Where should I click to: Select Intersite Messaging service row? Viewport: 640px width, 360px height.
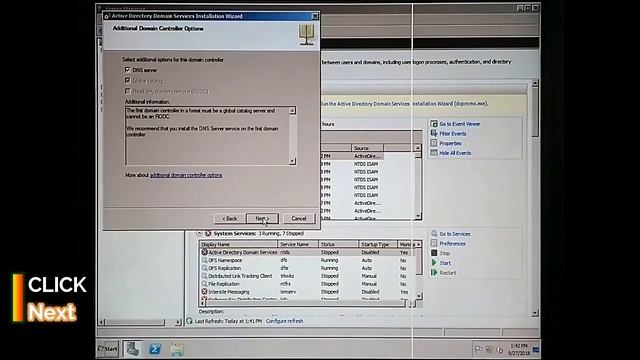pos(308,292)
